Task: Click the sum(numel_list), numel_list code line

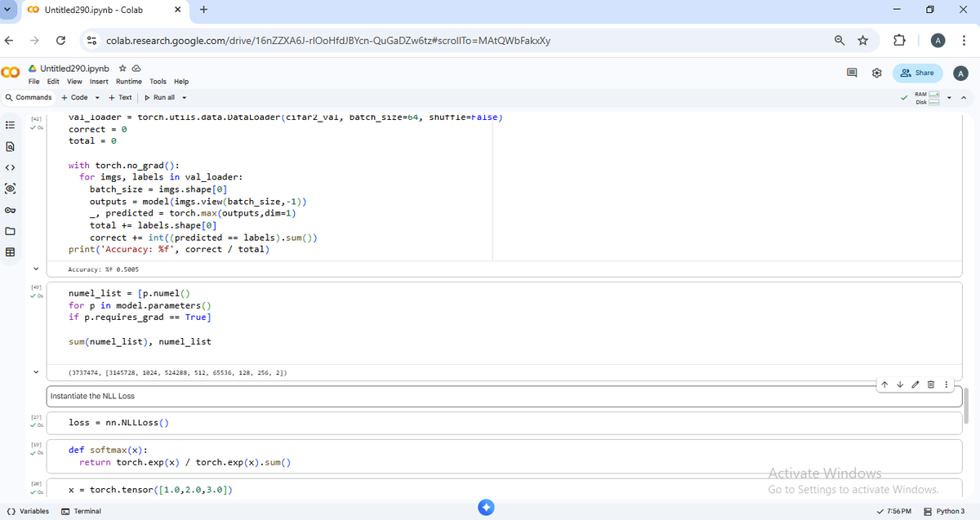Action: click(x=140, y=341)
